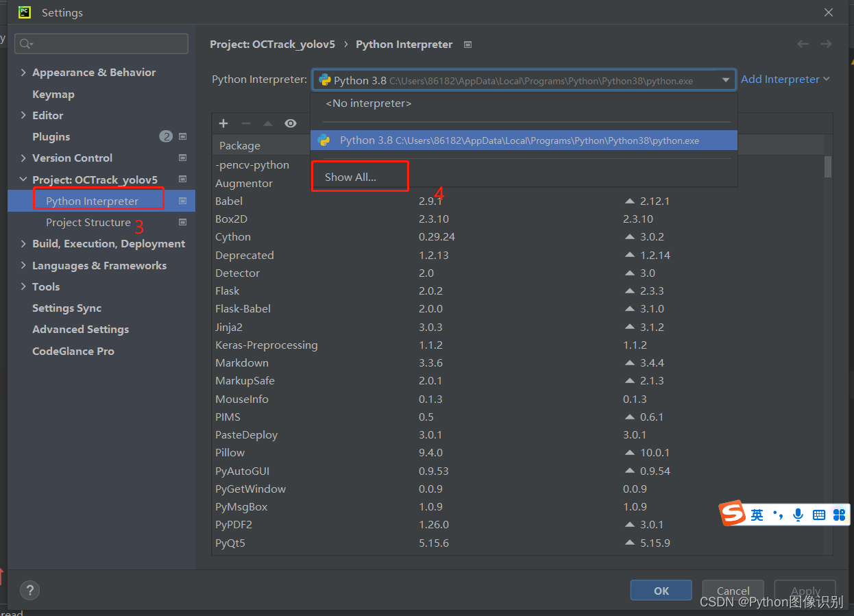This screenshot has width=854, height=616.
Task: Click the help question mark icon
Action: coord(29,590)
